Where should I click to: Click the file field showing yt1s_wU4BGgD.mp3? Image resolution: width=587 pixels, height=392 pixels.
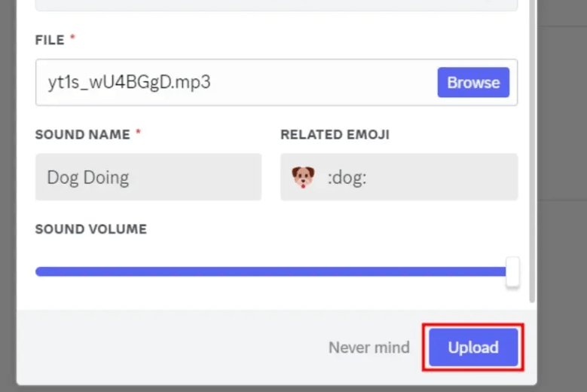[226, 82]
